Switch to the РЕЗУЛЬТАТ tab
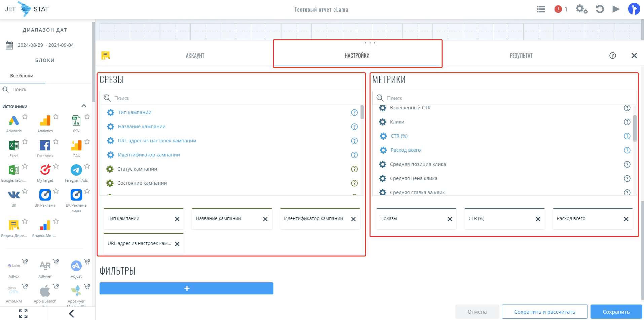This screenshot has height=320, width=644. point(521,56)
